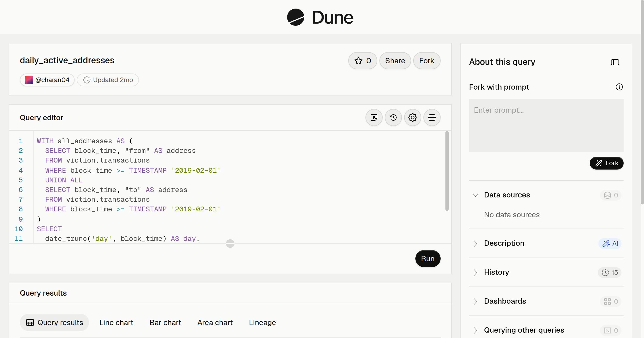Image resolution: width=644 pixels, height=338 pixels.
Task: Click the Data sources count badge
Action: tap(611, 195)
